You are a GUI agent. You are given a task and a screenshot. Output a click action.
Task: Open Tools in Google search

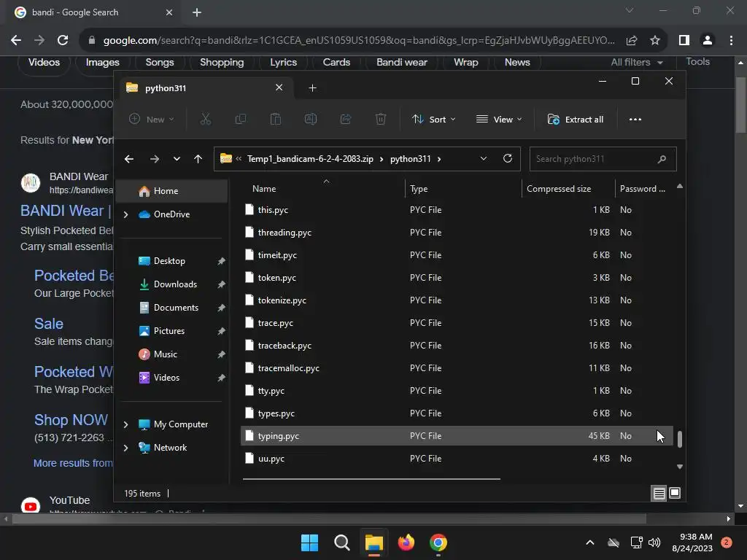[x=697, y=62]
